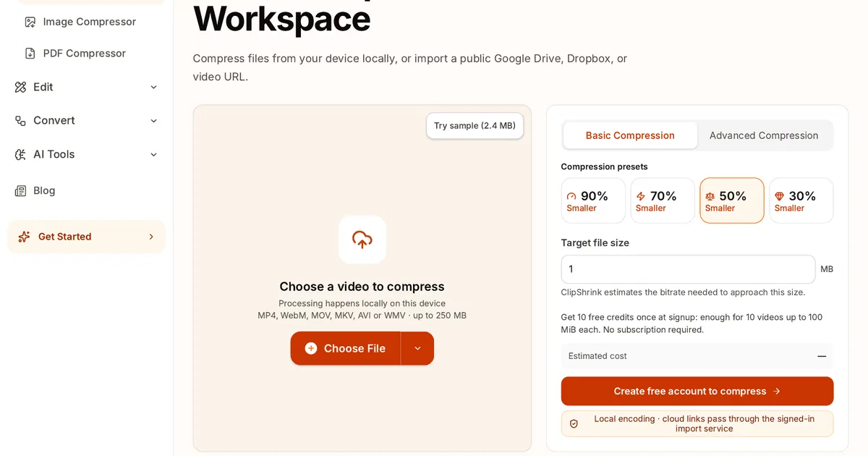Click the Edit tools sidebar icon
Viewport: 868px width, 456px height.
pos(20,87)
